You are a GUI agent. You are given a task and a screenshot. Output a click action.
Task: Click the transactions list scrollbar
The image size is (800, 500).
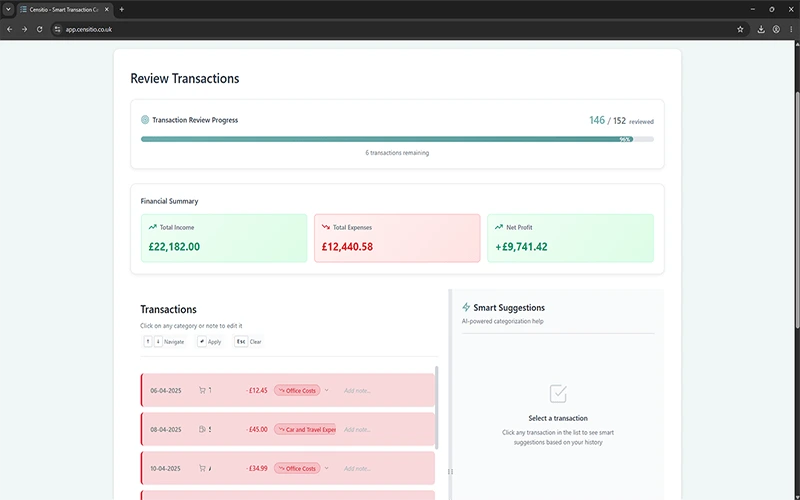pyautogui.click(x=436, y=408)
